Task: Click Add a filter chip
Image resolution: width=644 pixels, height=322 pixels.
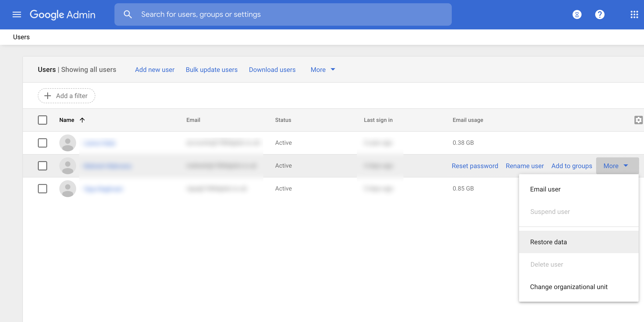Action: click(67, 96)
